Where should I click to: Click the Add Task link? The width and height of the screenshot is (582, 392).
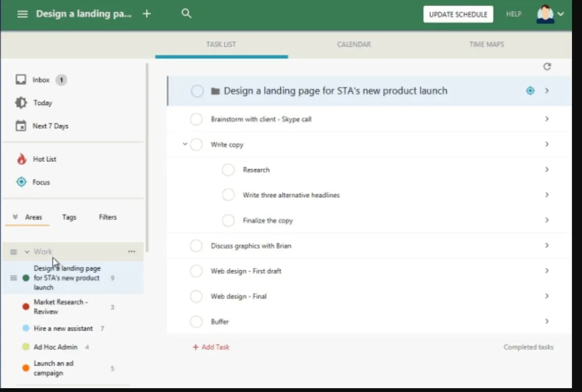click(x=211, y=347)
